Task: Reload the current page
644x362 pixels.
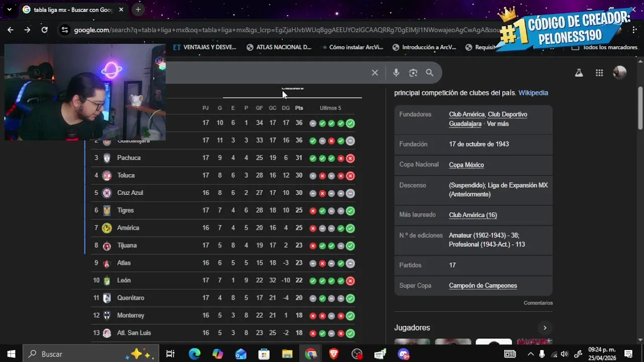Action: (44, 30)
